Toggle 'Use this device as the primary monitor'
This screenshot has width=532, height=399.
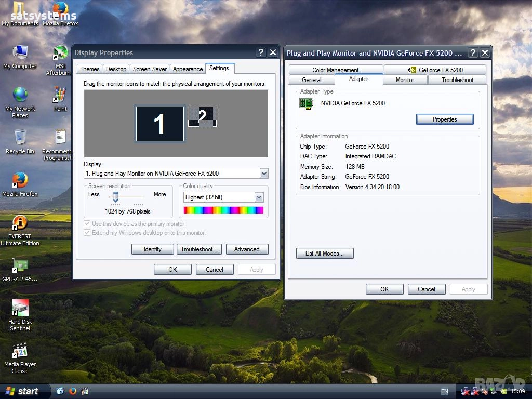pyautogui.click(x=87, y=224)
